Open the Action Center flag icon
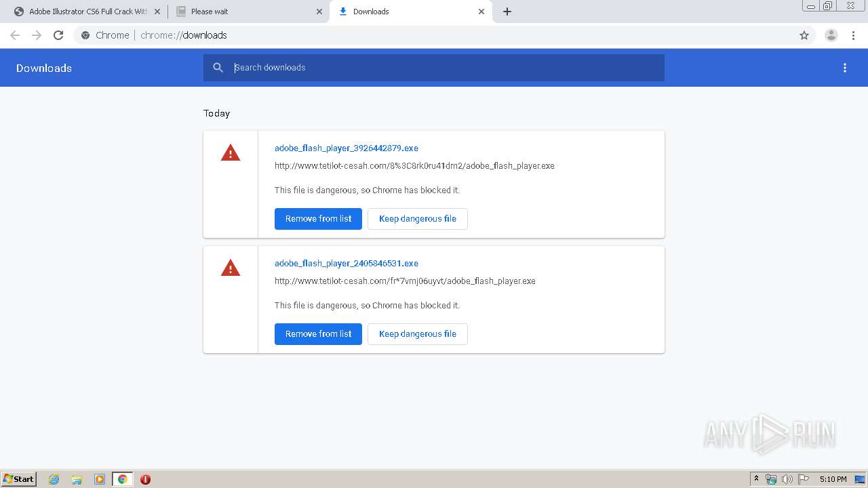This screenshot has width=868, height=488. pyautogui.click(x=804, y=479)
